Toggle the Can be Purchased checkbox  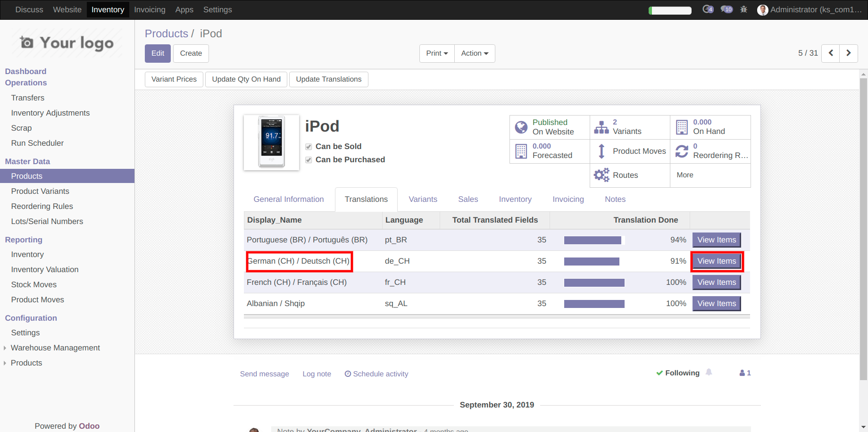pyautogui.click(x=309, y=160)
